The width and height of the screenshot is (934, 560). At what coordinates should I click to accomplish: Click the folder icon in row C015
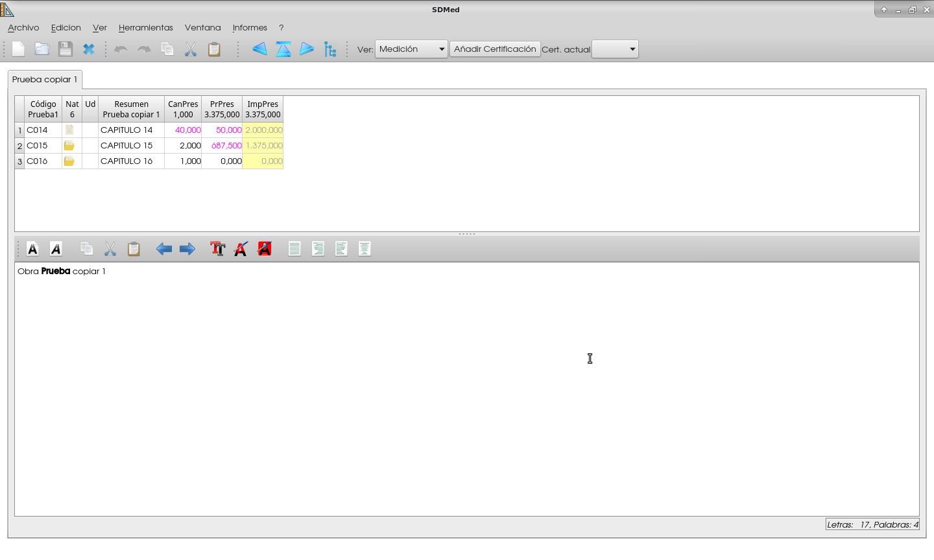(69, 146)
